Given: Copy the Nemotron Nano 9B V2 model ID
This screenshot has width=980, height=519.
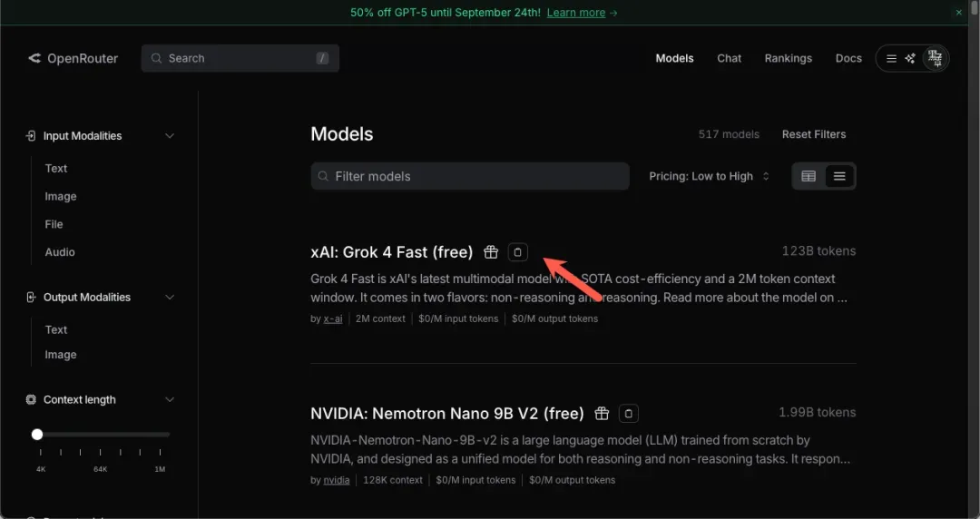Looking at the screenshot, I should [628, 414].
